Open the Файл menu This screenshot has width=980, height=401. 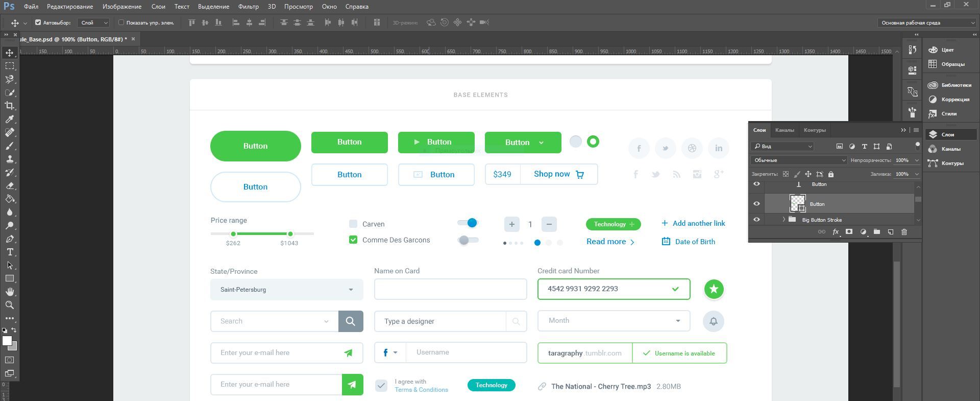[31, 7]
